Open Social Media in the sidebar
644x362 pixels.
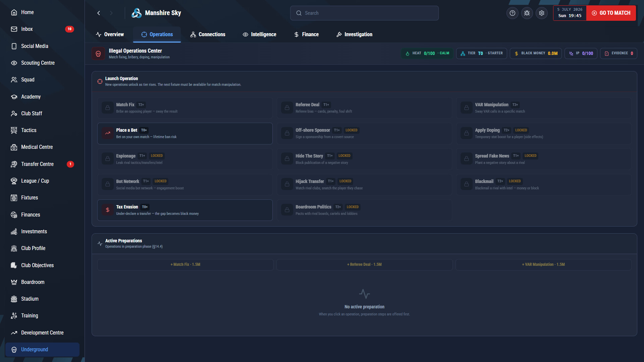(42, 46)
